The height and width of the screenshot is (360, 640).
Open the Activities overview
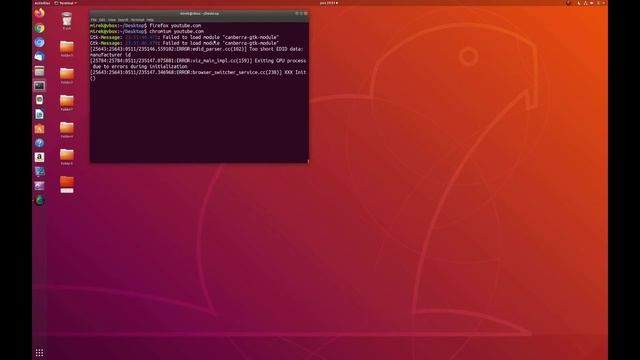pyautogui.click(x=42, y=3)
